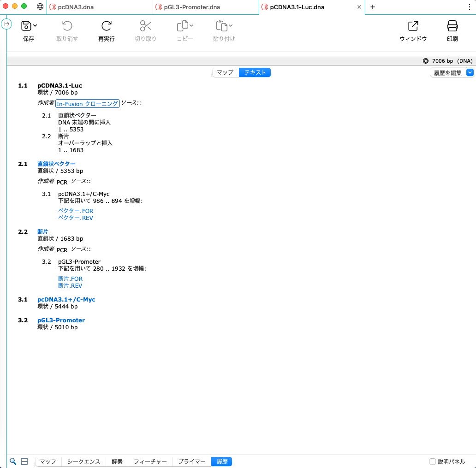Open the ベクター.FOR primer link
476x468 pixels.
(75, 211)
